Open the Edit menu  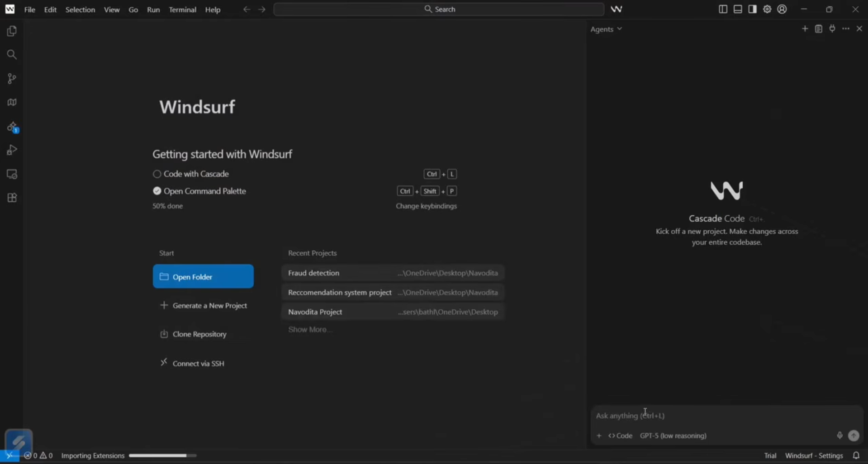click(50, 9)
